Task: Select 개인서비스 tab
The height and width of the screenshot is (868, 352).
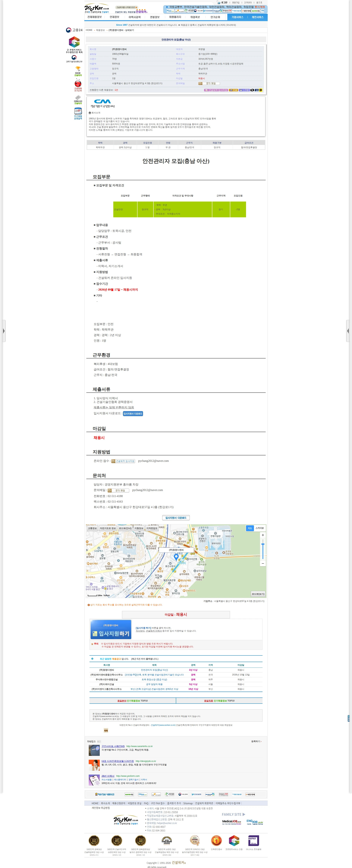Action: [258, 17]
